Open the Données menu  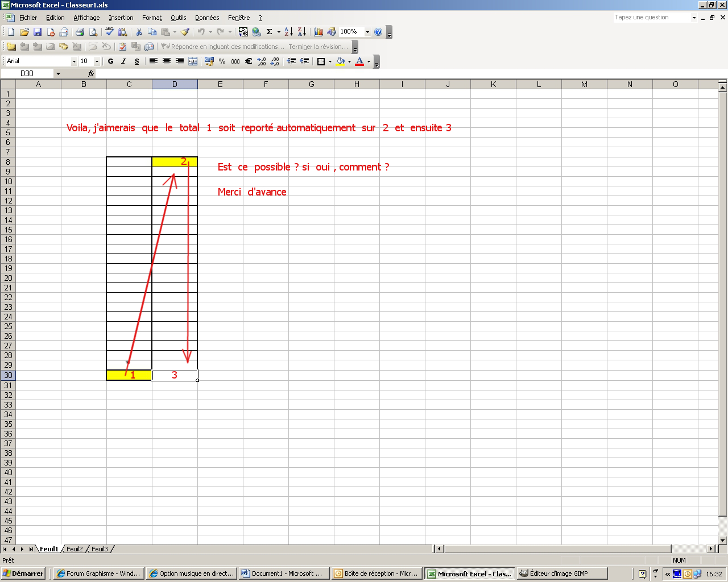pos(207,18)
